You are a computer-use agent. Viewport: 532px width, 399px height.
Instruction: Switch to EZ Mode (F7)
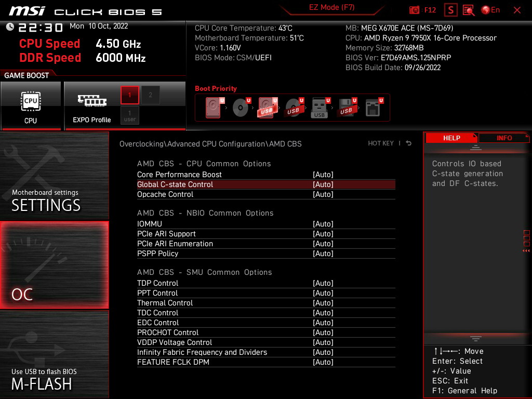[x=331, y=7]
